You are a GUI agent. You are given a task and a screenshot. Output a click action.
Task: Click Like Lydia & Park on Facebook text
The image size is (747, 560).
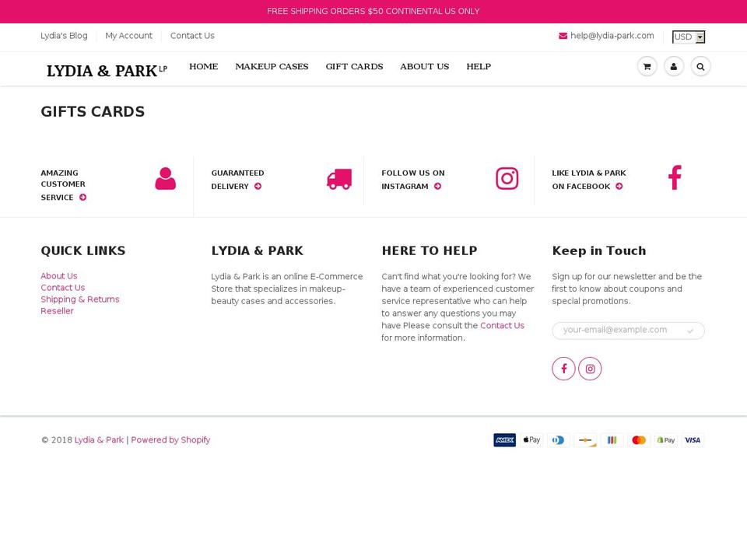(x=589, y=180)
